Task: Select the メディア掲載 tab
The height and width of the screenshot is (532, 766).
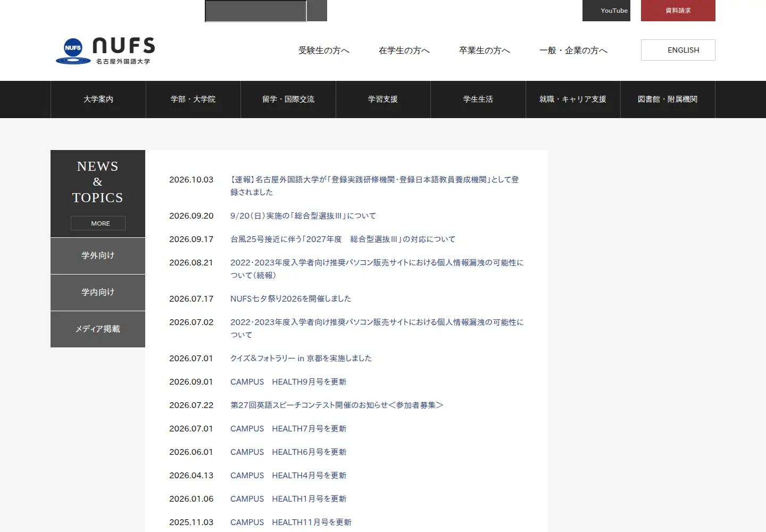Action: [x=98, y=329]
